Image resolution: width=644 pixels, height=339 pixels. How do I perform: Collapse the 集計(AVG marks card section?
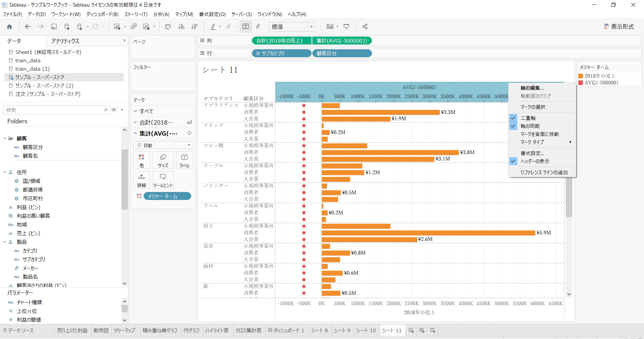point(135,133)
